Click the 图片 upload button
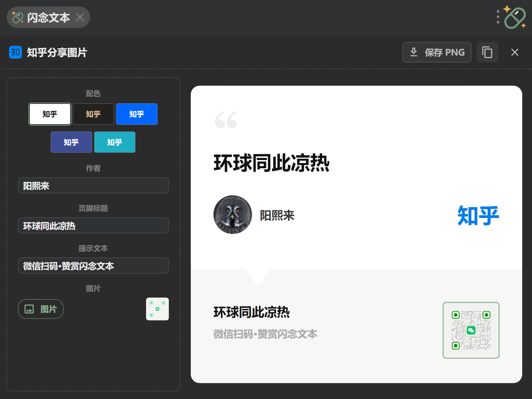The width and height of the screenshot is (532, 399). (41, 309)
